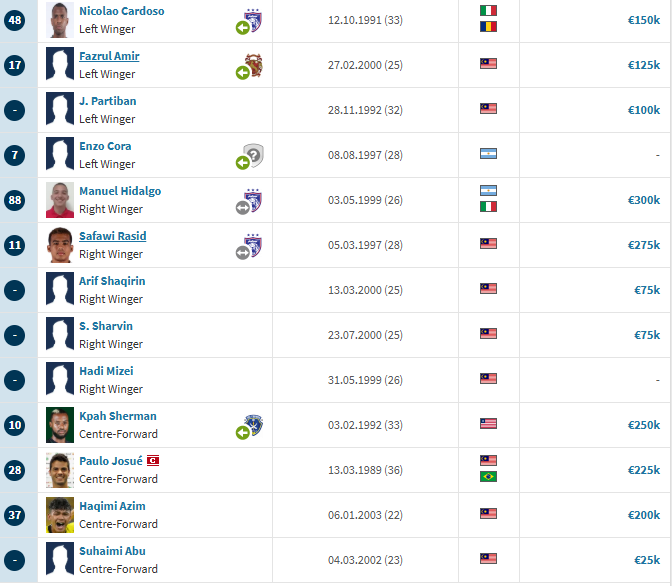The width and height of the screenshot is (672, 586).
Task: Click the Brazil flag in Paulo Josué's row
Action: tap(488, 477)
